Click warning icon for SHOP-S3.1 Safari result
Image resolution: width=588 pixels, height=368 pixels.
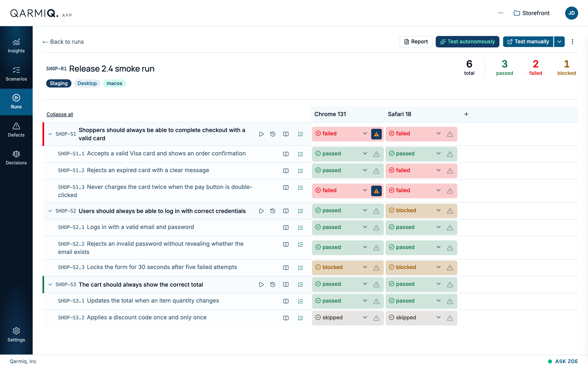[x=450, y=301]
